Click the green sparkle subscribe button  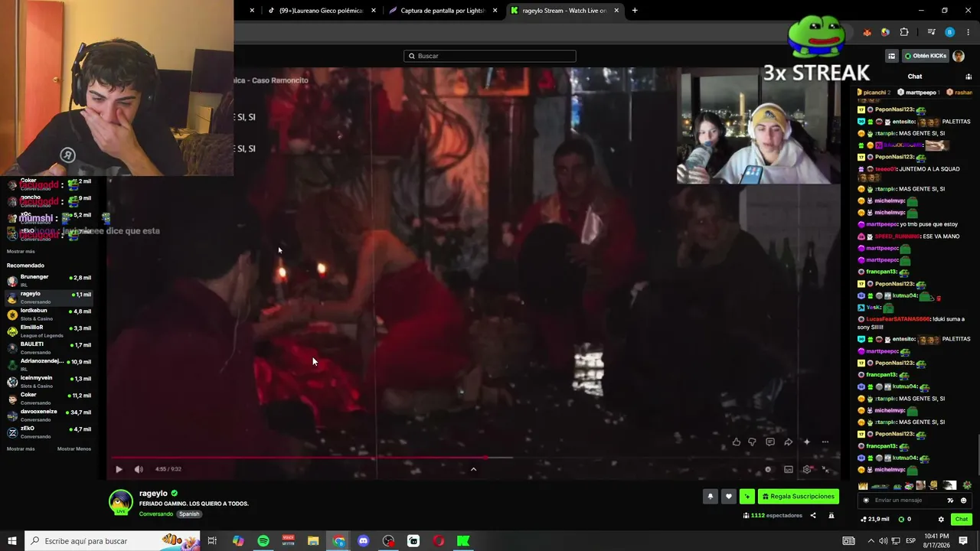746,496
